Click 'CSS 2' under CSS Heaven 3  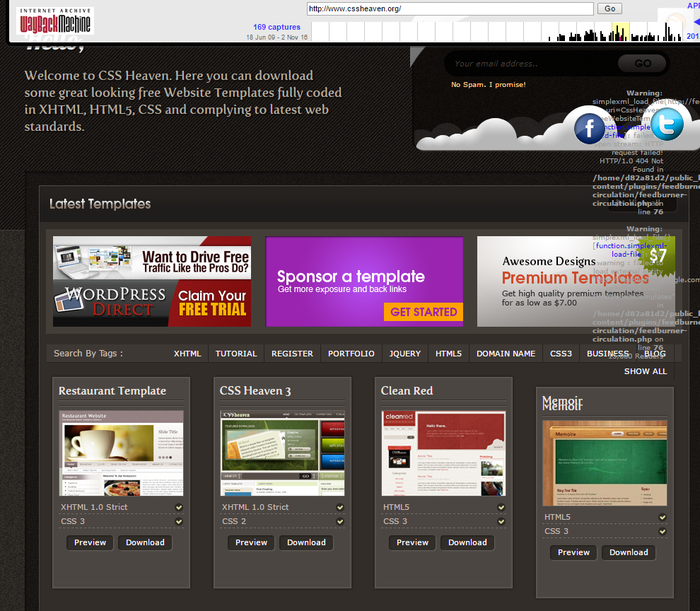[234, 522]
